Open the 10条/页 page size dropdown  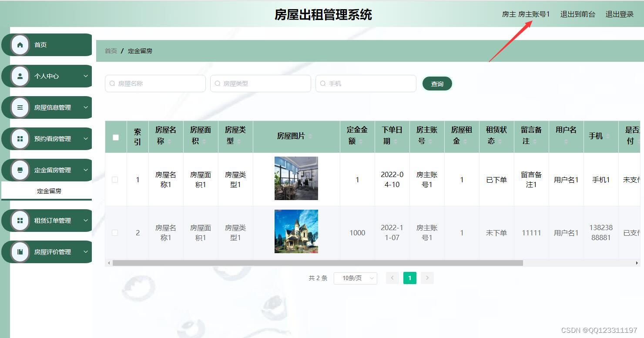point(356,278)
